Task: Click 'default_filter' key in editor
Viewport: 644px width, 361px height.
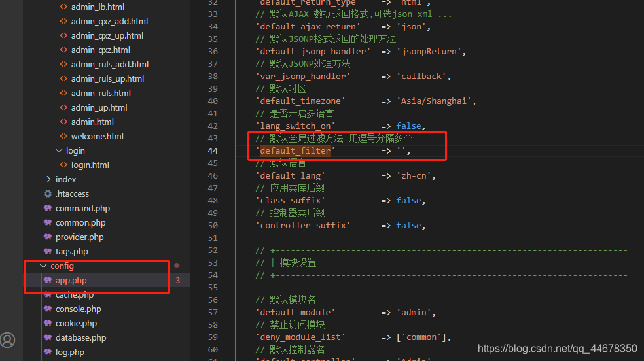Action: tap(295, 151)
